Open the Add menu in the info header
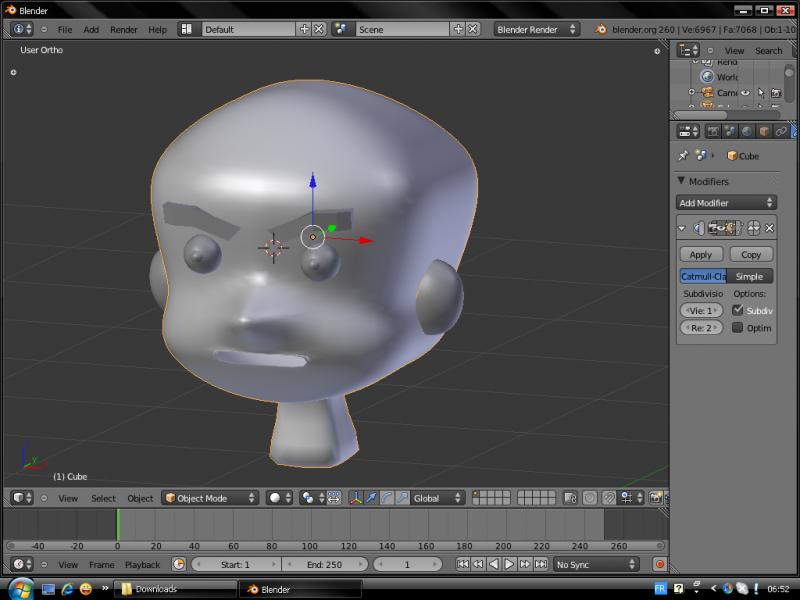 pos(91,30)
